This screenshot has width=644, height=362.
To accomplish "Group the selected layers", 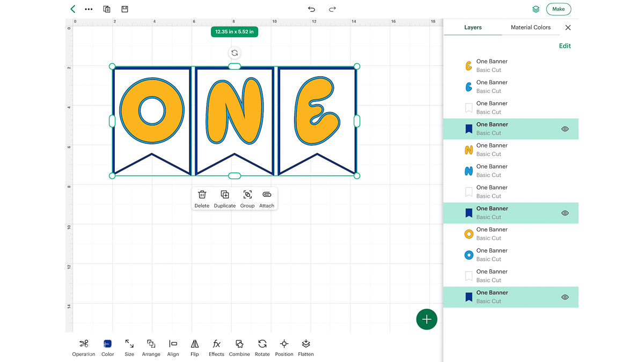I will 247,198.
